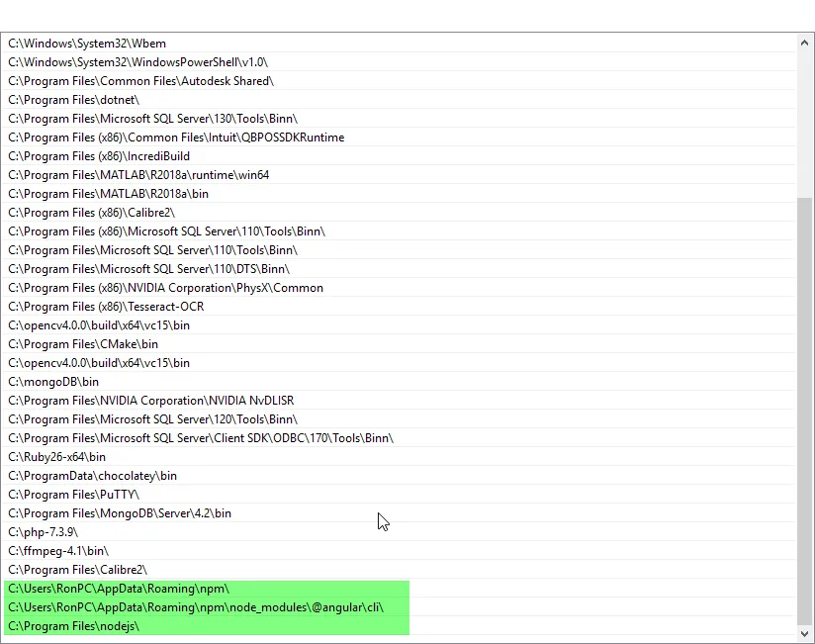This screenshot has width=815, height=644.
Task: Select the NVIDIA PhysX\Common entry
Action: click(x=400, y=288)
